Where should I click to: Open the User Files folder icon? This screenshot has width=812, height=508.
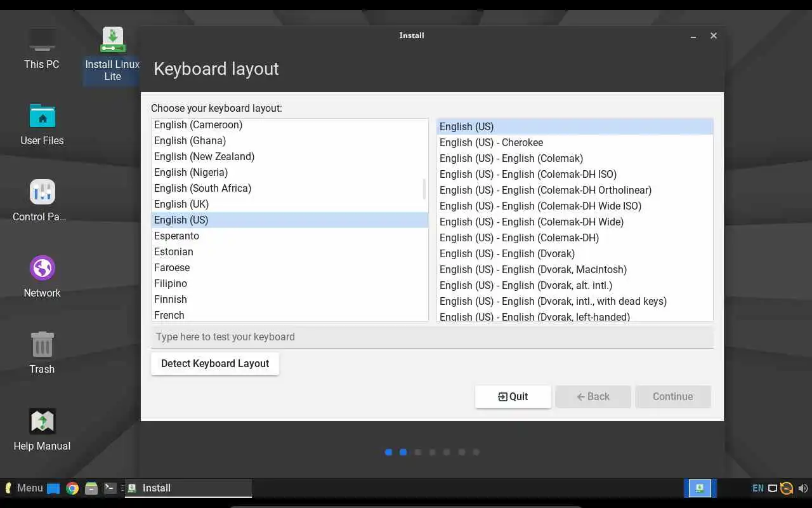click(42, 124)
